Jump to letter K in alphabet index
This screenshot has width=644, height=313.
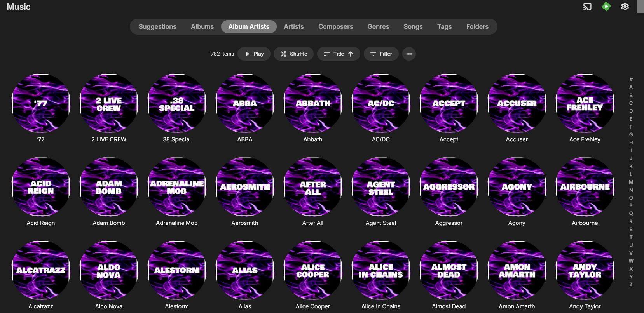click(x=631, y=166)
